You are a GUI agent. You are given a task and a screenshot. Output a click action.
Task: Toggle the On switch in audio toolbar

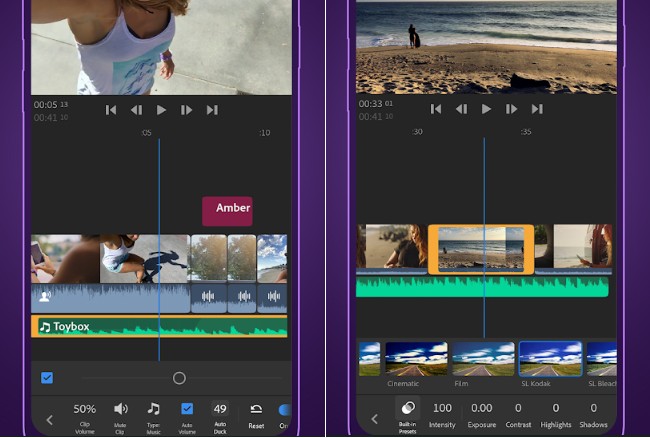tap(284, 410)
